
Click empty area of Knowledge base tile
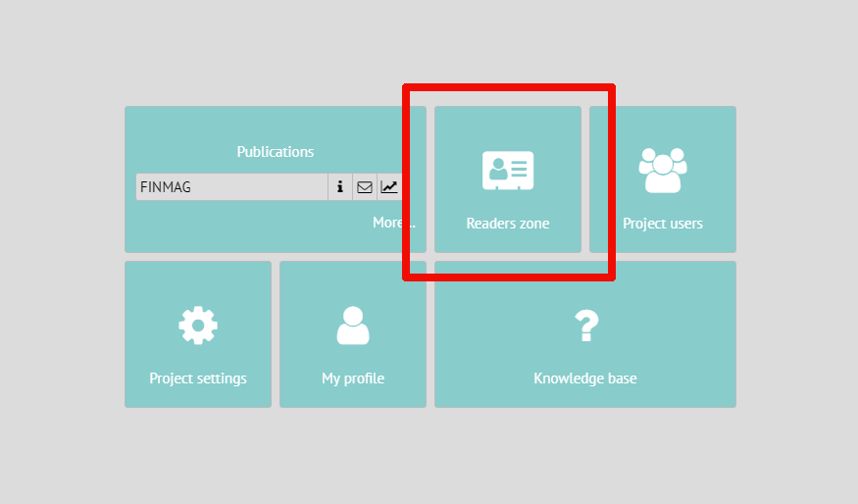[677, 294]
